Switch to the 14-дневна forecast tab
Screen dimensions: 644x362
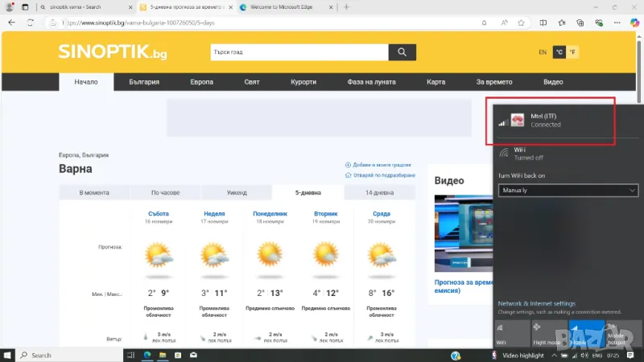pos(379,193)
